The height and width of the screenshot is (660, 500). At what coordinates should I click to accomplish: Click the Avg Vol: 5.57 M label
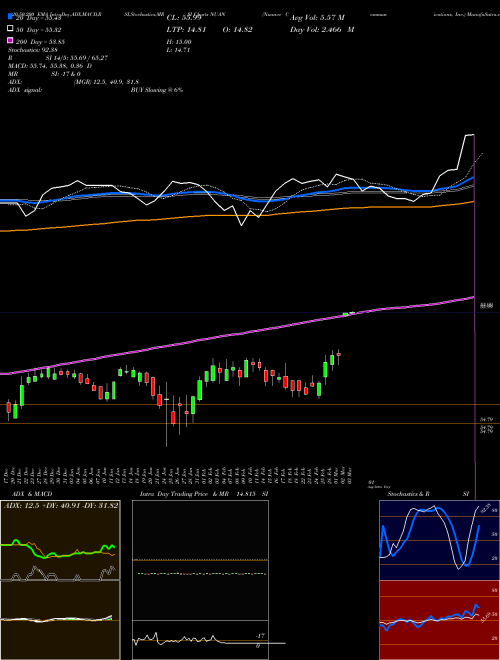317,18
